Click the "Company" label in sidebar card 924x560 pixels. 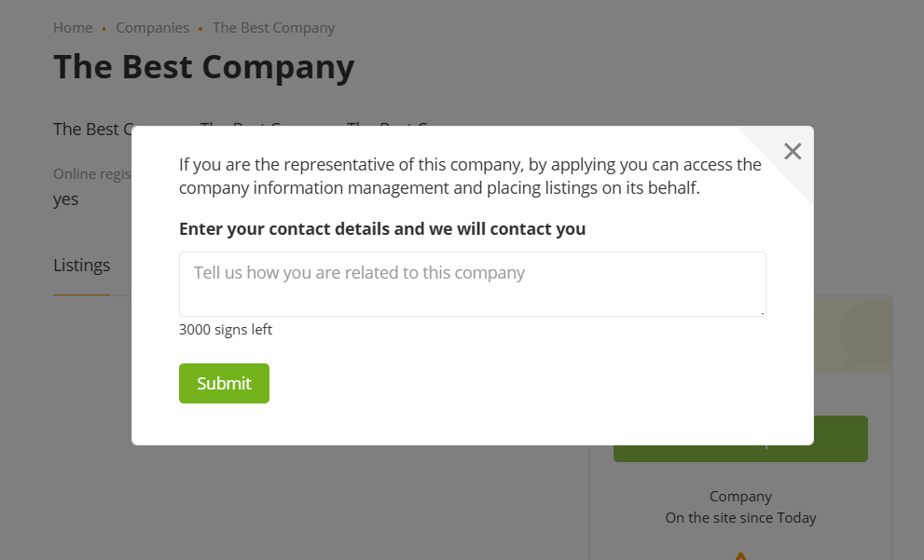[740, 497]
